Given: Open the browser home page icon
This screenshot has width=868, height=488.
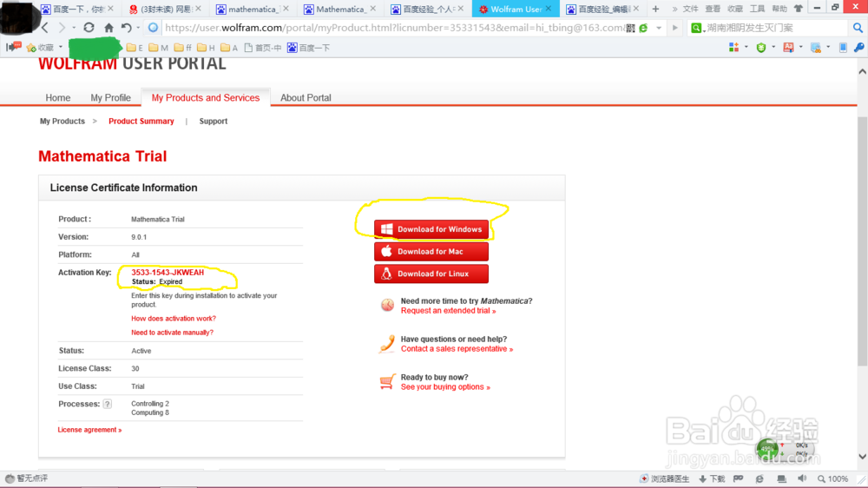Looking at the screenshot, I should (109, 27).
